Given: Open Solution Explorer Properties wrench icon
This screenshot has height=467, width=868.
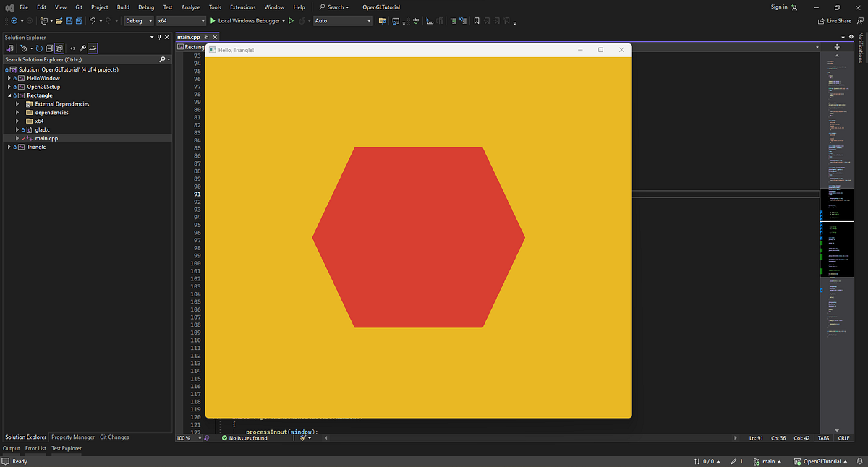Looking at the screenshot, I should coord(82,48).
